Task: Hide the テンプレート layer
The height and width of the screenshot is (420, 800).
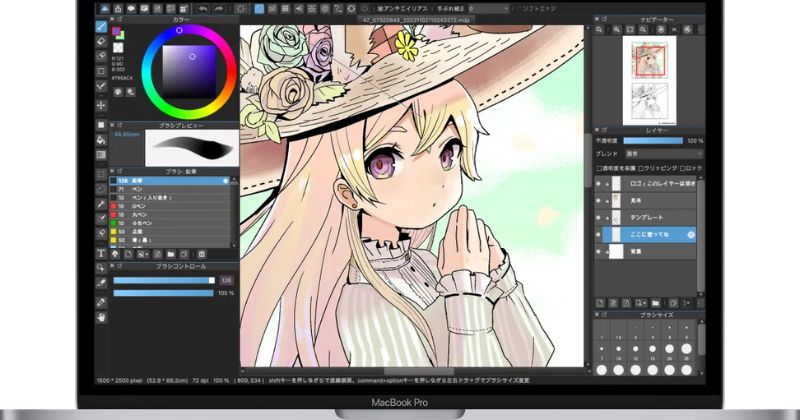Action: [598, 217]
